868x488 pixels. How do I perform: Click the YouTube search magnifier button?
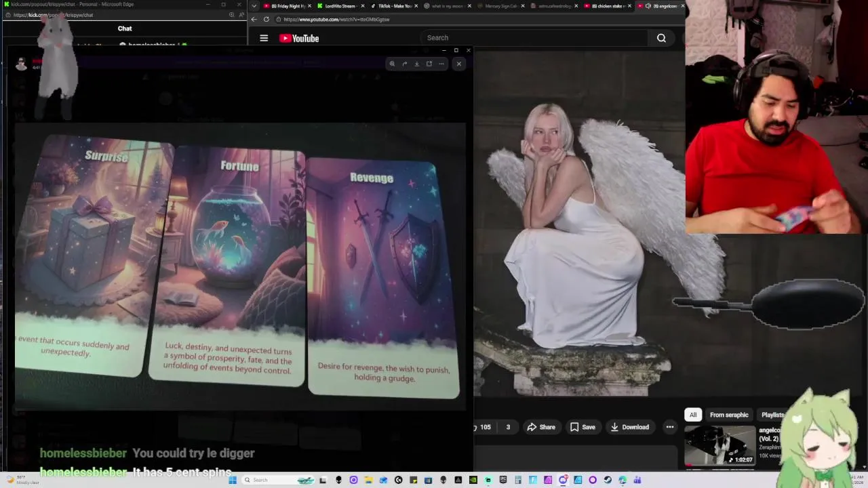tap(661, 38)
